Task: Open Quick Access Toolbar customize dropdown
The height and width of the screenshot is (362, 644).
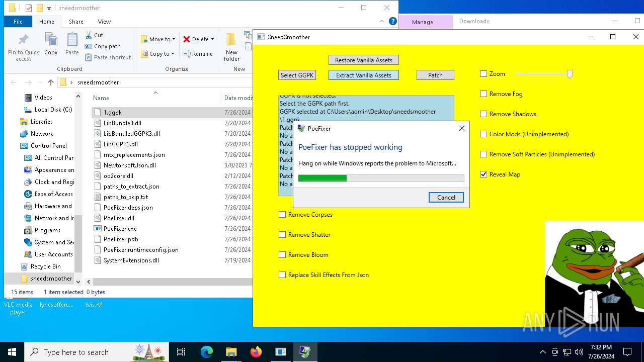Action: 49,8
